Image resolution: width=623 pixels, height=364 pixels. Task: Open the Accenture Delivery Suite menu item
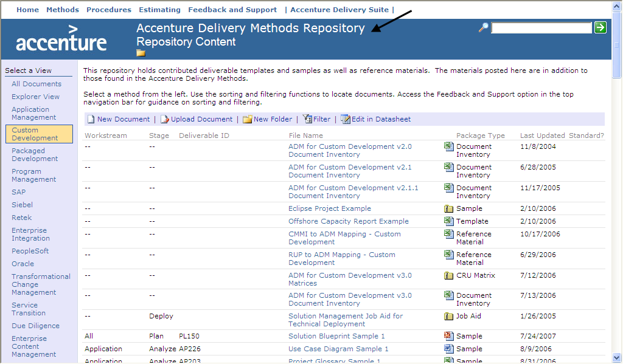point(339,10)
